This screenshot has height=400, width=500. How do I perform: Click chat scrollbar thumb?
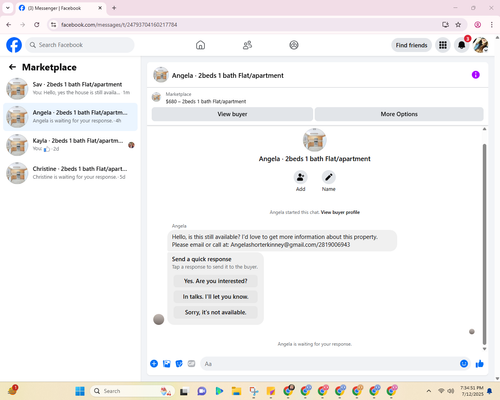[x=484, y=244]
